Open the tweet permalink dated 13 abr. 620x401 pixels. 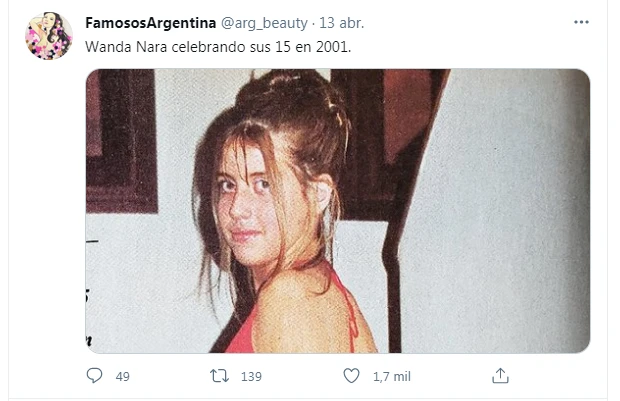[x=342, y=23]
